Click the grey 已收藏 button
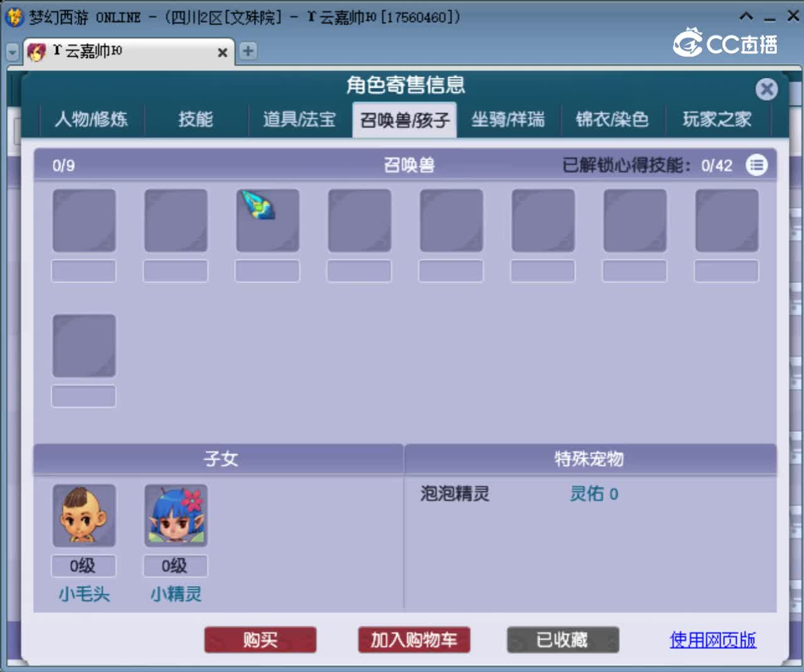Screen dimensions: 804x672 point(563,640)
